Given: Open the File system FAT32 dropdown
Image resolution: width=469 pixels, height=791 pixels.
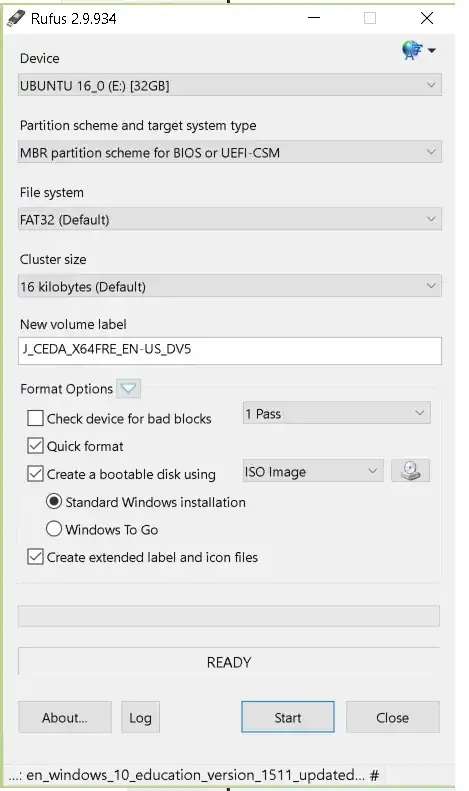Looking at the screenshot, I should tap(230, 219).
